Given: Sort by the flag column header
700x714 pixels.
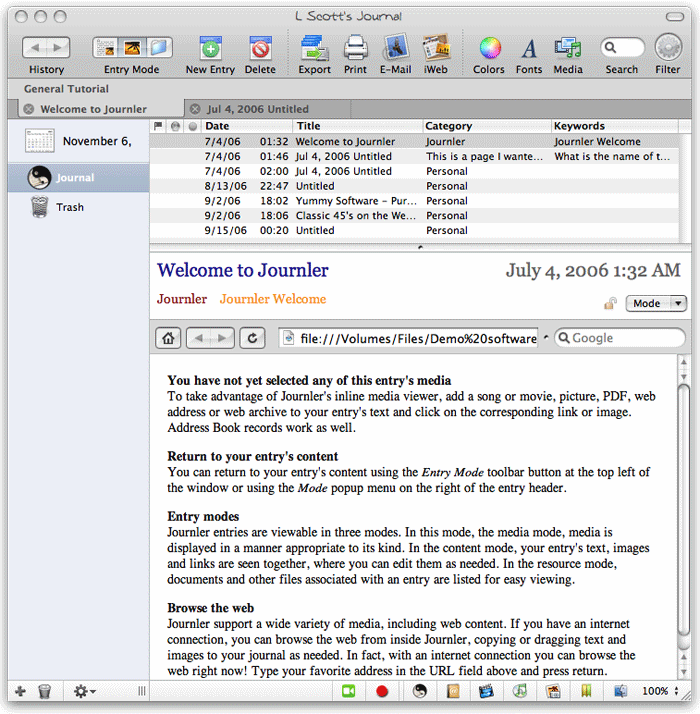Looking at the screenshot, I should point(158,126).
